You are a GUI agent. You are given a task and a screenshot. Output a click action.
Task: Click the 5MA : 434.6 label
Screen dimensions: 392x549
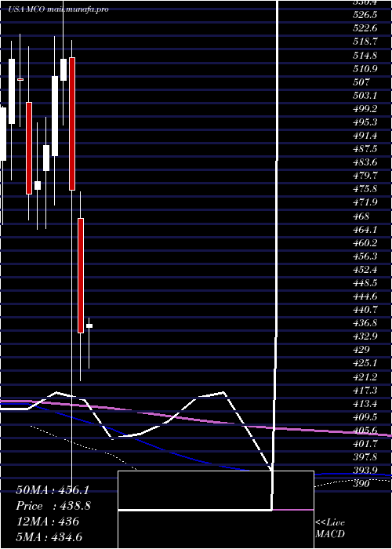(49, 536)
